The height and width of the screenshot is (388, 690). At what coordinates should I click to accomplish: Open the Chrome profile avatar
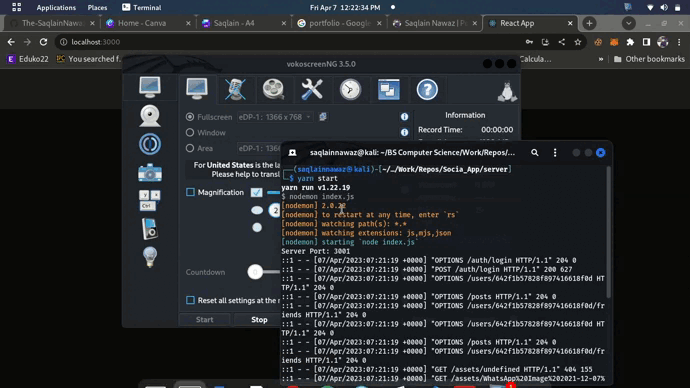[662, 42]
